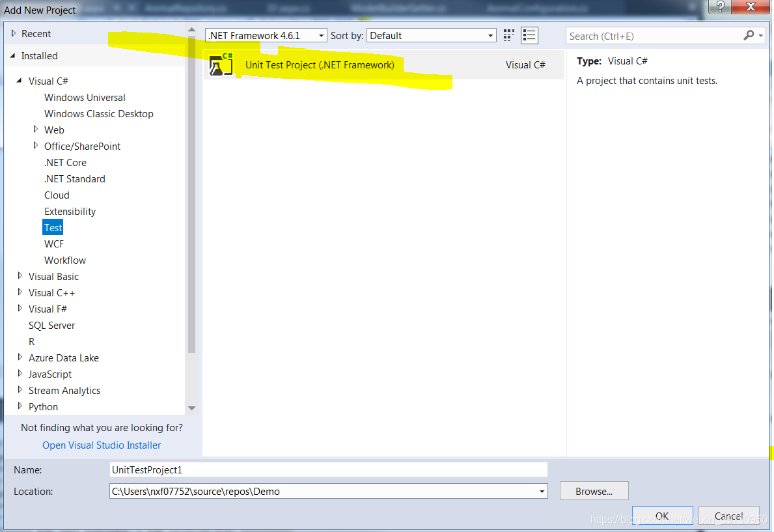Screen dimensions: 774x532
Task: Click the search magnifier icon
Action: pos(749,35)
